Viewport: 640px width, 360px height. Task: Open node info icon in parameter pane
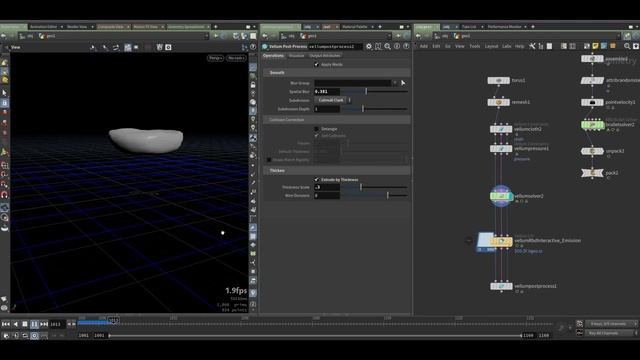(x=397, y=47)
